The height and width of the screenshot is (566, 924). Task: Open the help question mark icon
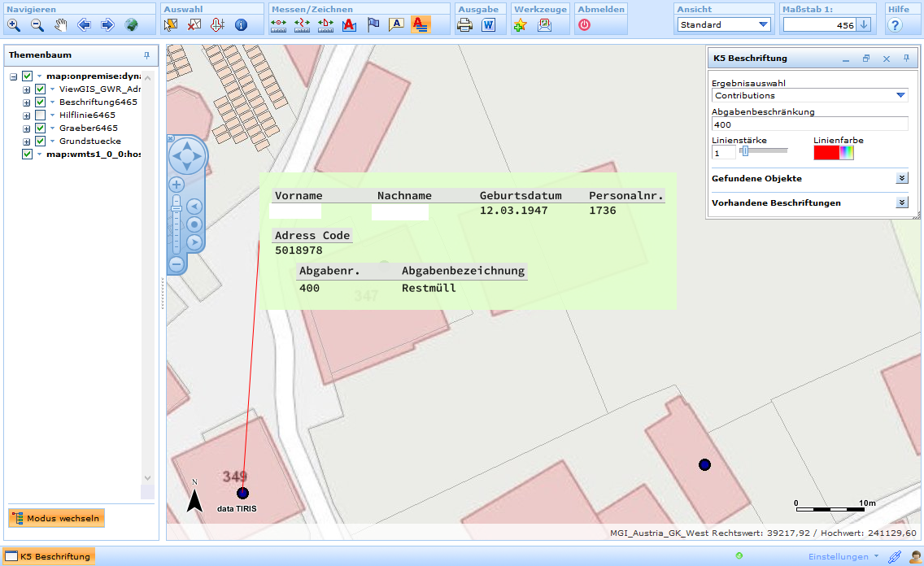(x=895, y=25)
